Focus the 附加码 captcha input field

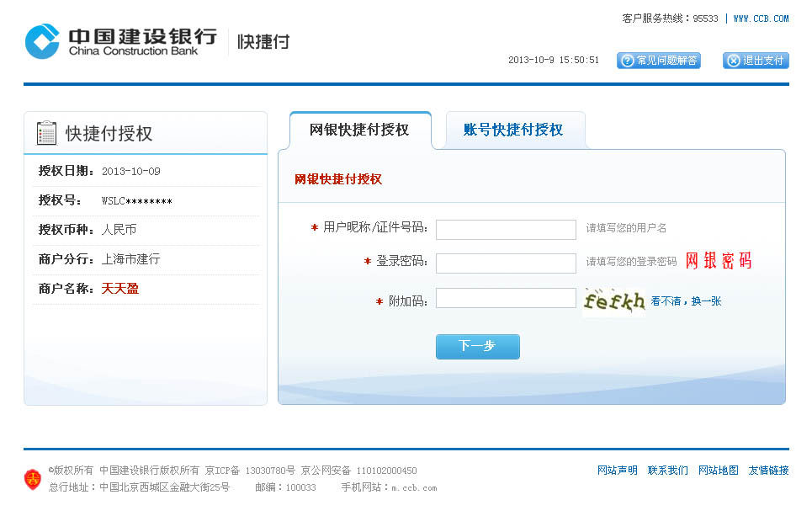tap(506, 298)
